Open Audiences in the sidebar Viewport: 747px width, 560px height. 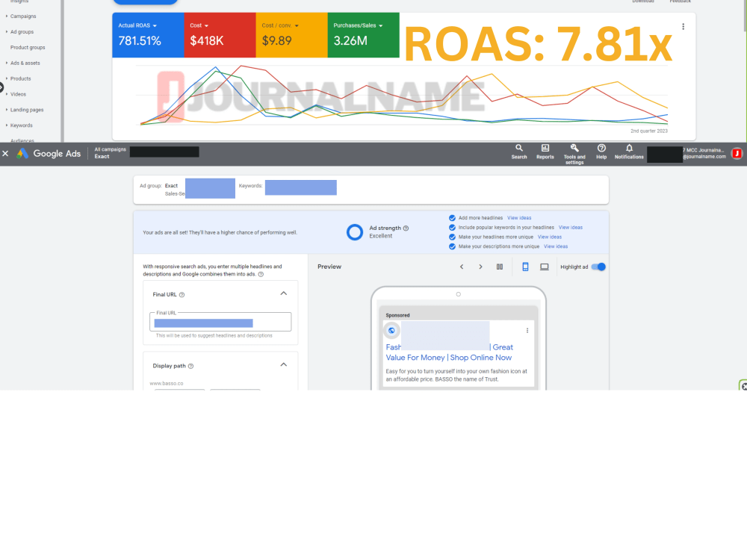tap(22, 140)
